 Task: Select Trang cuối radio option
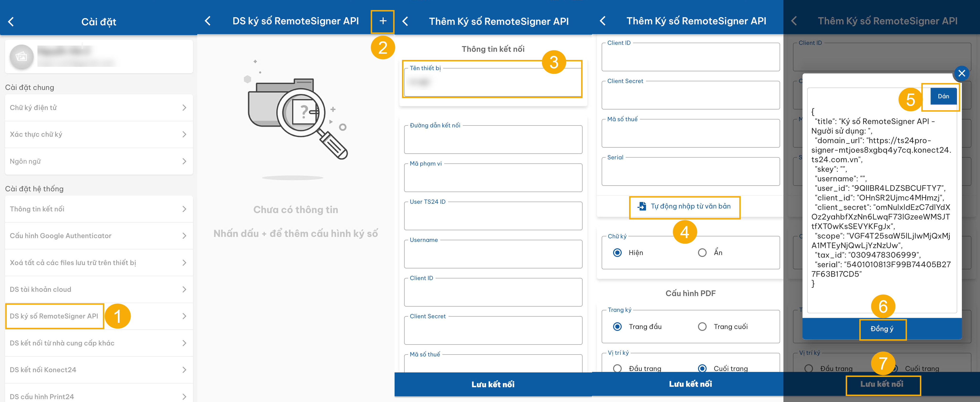(702, 326)
